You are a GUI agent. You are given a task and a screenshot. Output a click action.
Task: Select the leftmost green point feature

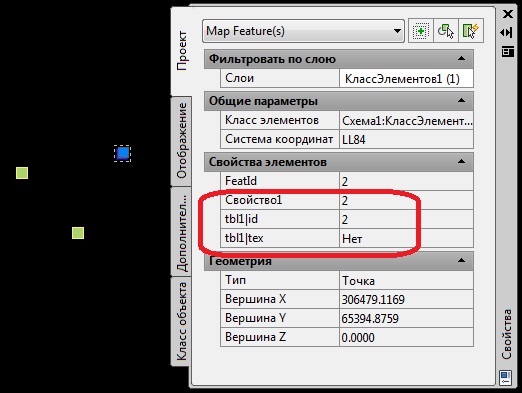[x=22, y=173]
